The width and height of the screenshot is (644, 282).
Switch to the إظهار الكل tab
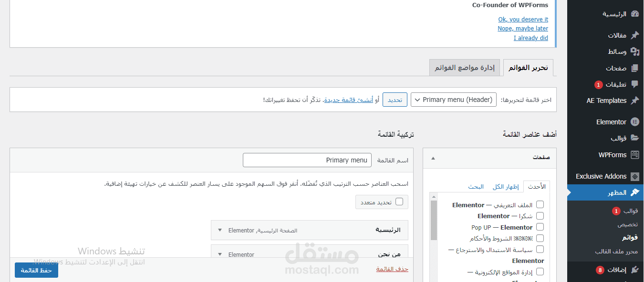click(506, 186)
